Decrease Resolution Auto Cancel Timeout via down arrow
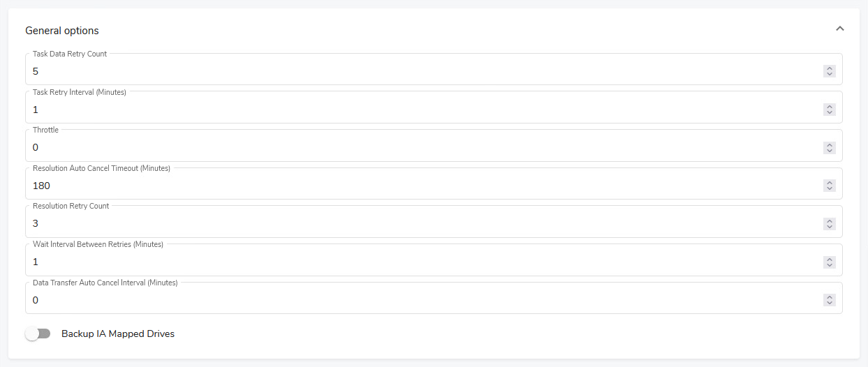Screen dimensions: 868x367 click(x=830, y=188)
